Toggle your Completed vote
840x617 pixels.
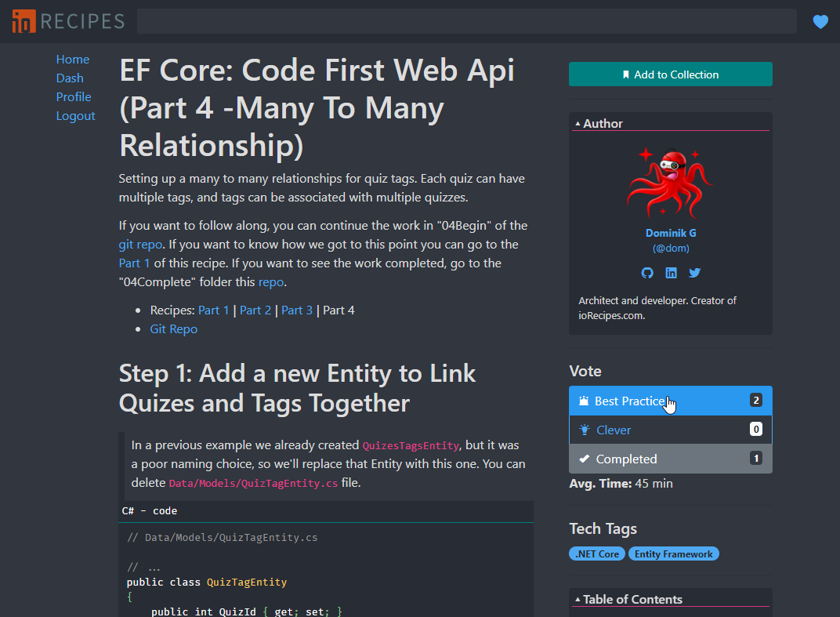670,458
